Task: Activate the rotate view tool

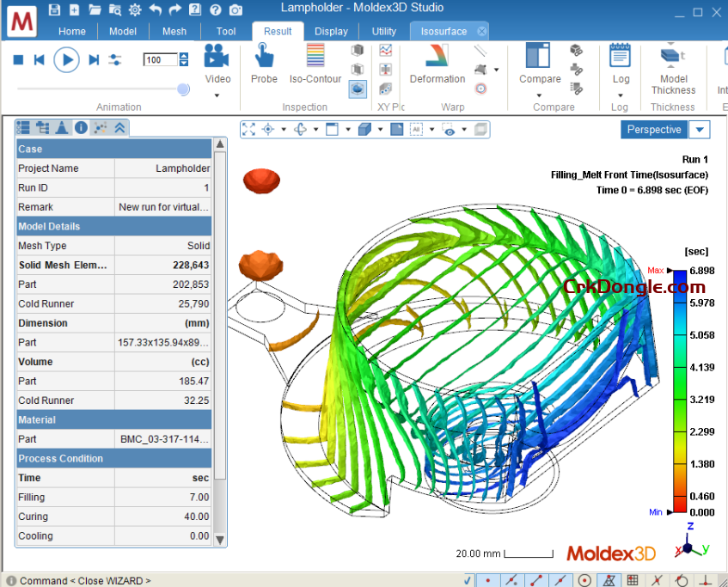Action: tap(302, 129)
